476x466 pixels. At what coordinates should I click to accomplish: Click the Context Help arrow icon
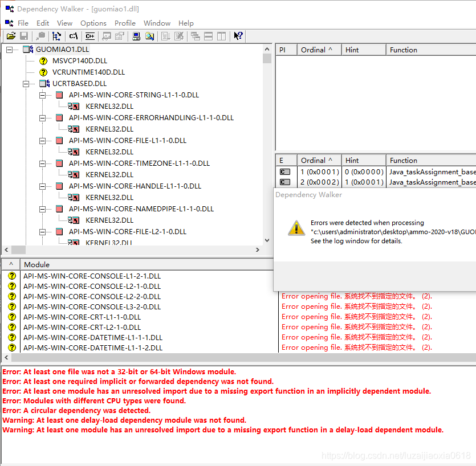coord(238,36)
